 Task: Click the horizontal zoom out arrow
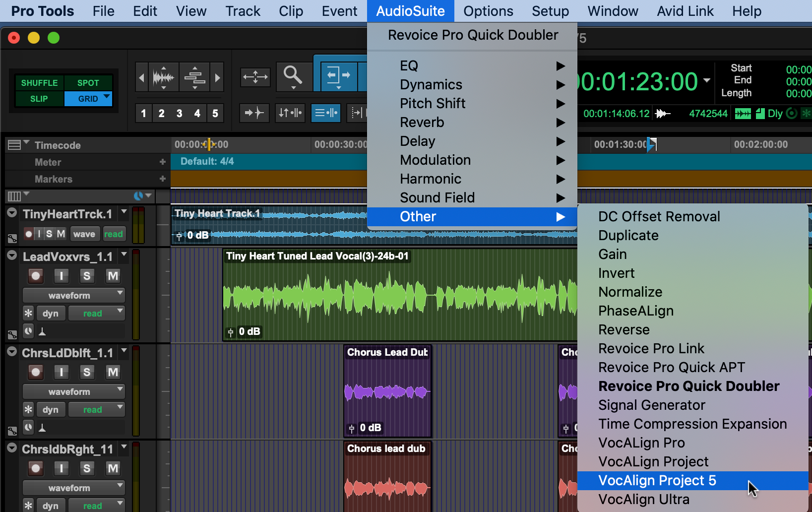pyautogui.click(x=142, y=77)
